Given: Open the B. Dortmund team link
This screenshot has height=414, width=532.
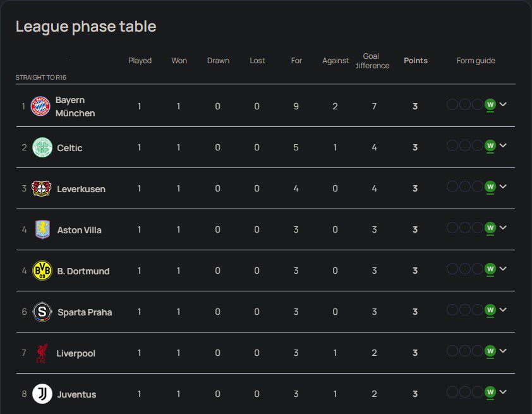Looking at the screenshot, I should 83,271.
